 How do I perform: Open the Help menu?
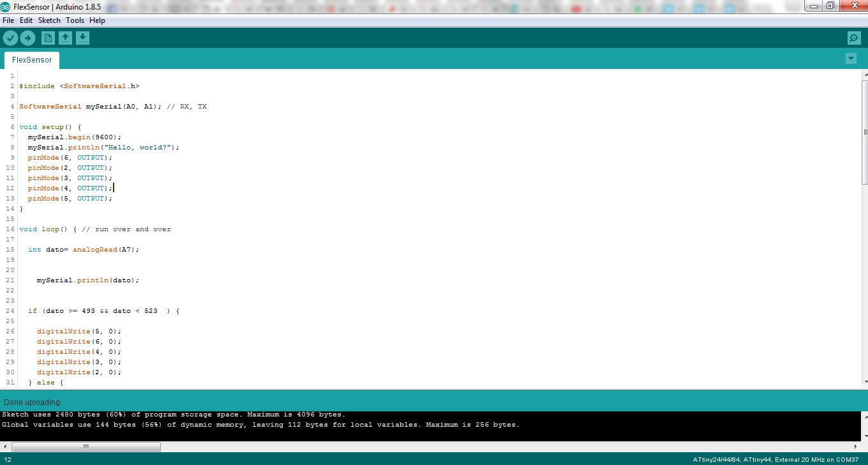click(97, 20)
